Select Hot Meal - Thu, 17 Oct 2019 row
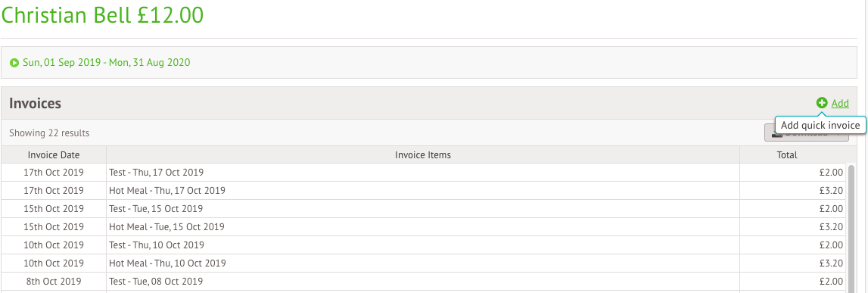The image size is (868, 293). tap(424, 191)
